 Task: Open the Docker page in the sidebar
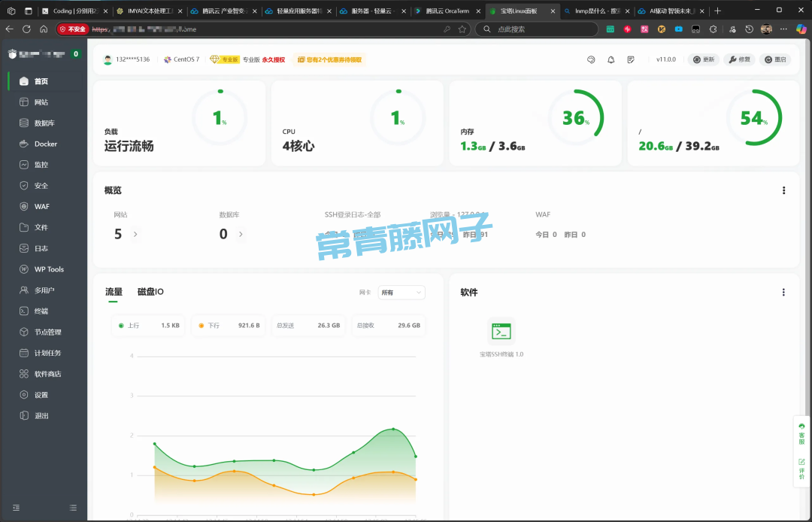[45, 144]
